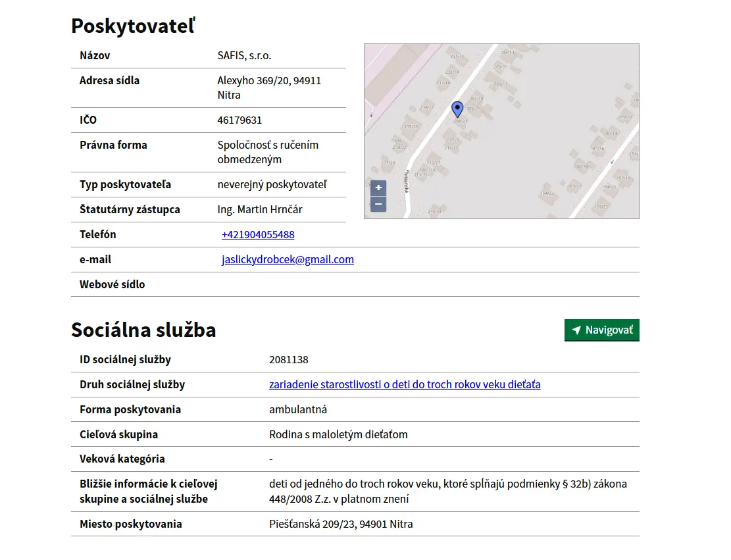Click the Druh sociálnej služby label
The width and height of the screenshot is (731, 560).
132,385
